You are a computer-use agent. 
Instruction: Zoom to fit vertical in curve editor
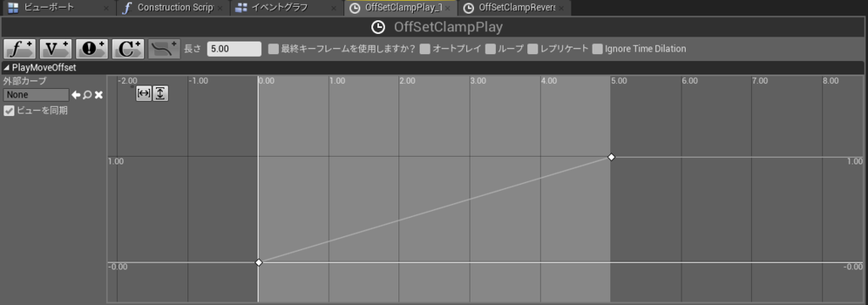click(x=160, y=93)
